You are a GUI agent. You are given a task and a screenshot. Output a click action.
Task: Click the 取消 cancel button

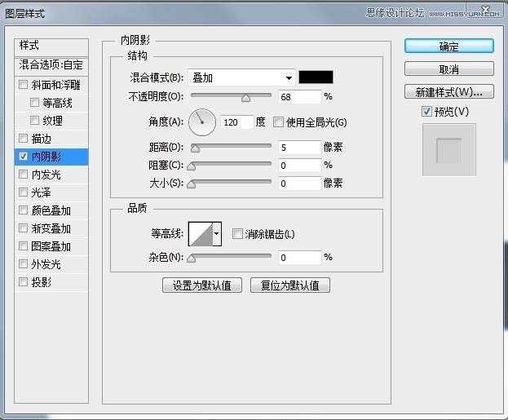click(448, 69)
